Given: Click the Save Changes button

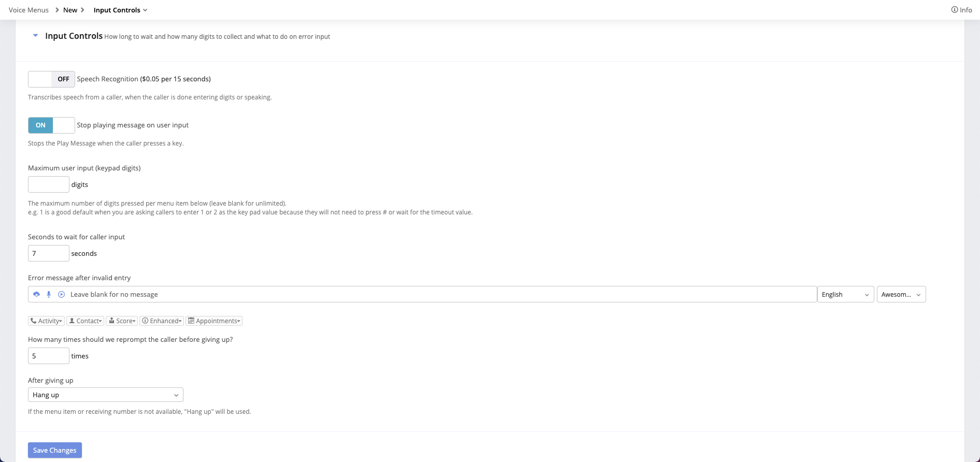Looking at the screenshot, I should [x=55, y=450].
